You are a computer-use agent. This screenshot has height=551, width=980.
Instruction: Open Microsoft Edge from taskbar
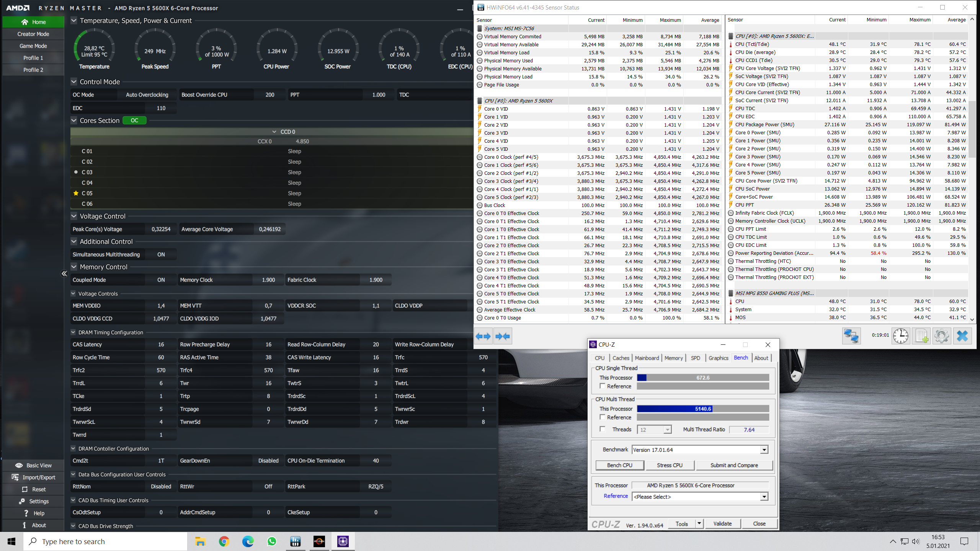click(248, 541)
